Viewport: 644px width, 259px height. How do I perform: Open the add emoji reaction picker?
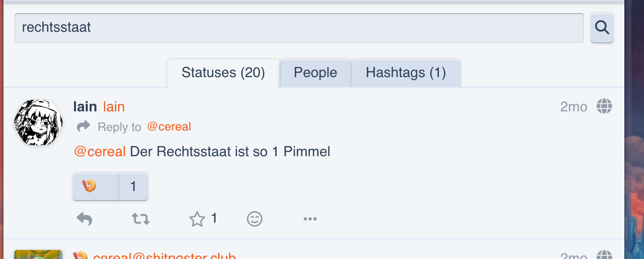coord(254,219)
